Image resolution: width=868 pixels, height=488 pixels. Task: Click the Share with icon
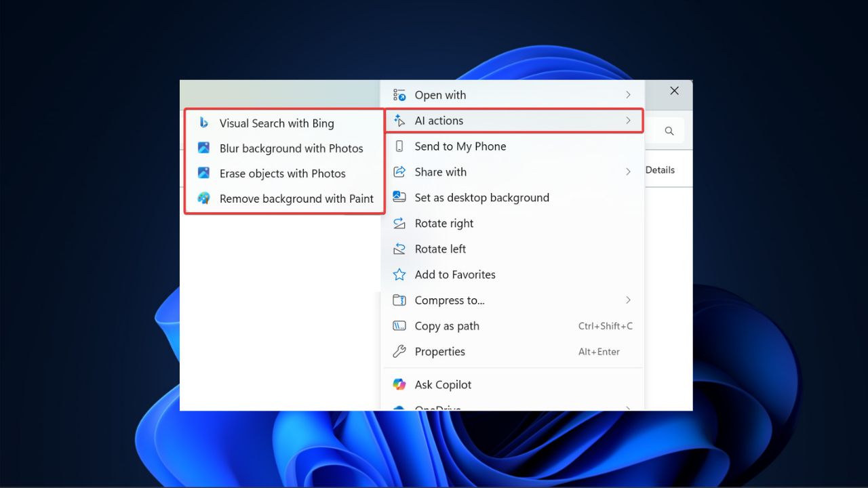(x=399, y=172)
